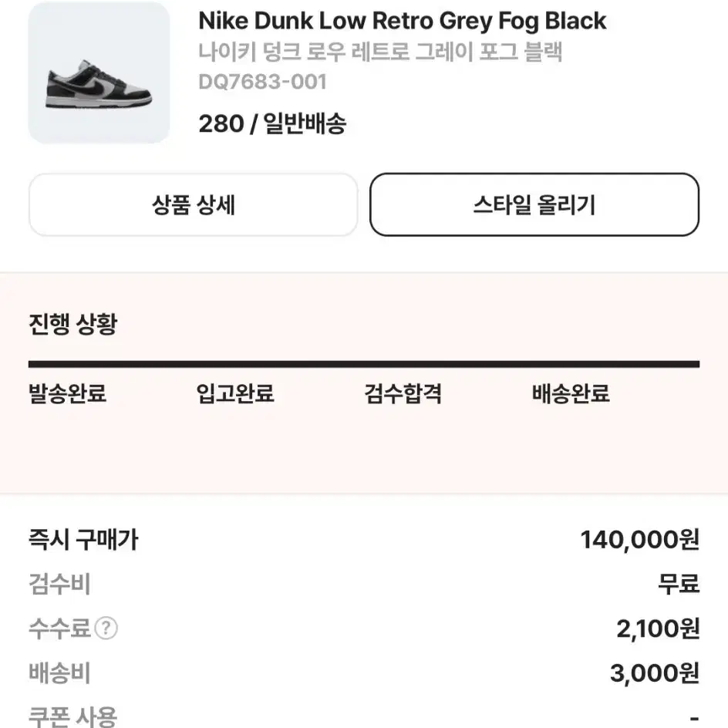Click the 3,000원 shipping fee amount
Screen dimensions: 728x728
(655, 672)
